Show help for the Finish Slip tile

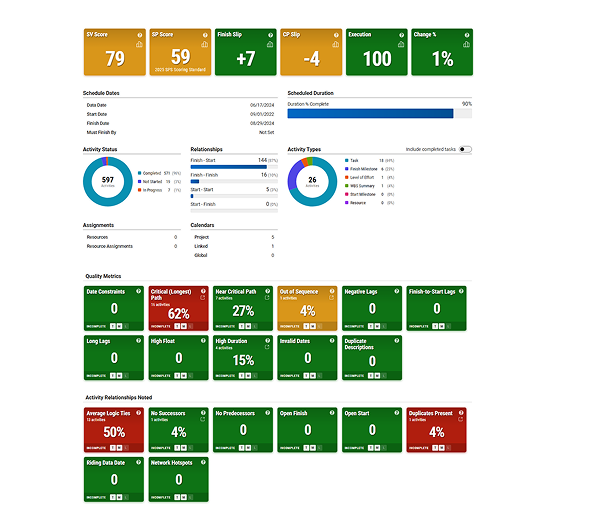pos(270,35)
